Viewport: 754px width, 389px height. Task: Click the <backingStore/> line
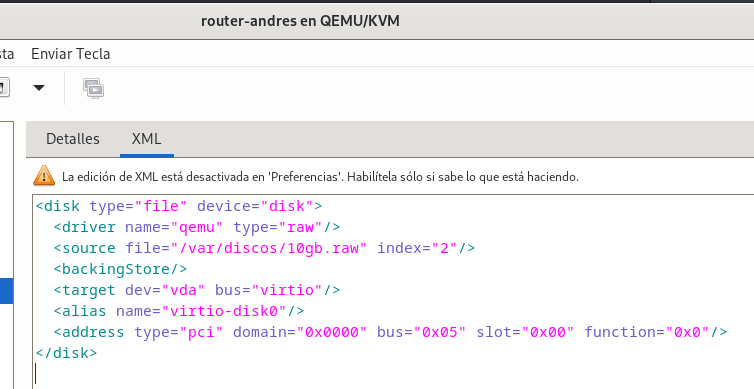click(120, 269)
